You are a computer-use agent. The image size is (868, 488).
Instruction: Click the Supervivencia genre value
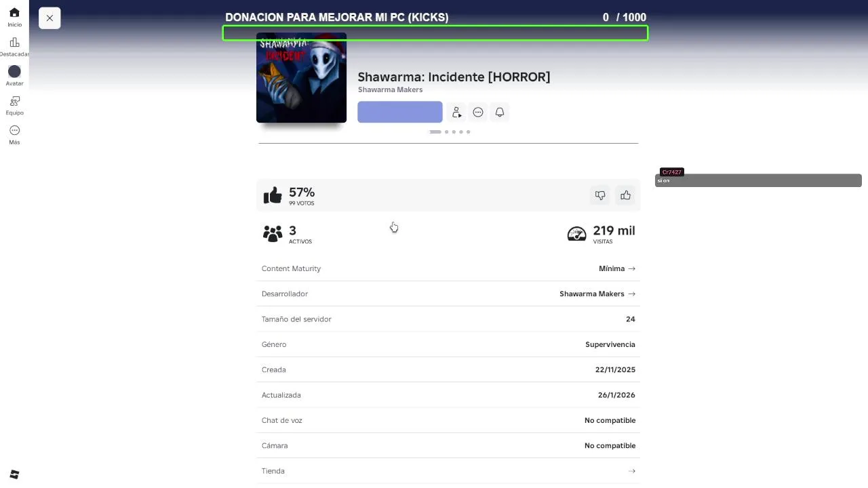(x=610, y=344)
